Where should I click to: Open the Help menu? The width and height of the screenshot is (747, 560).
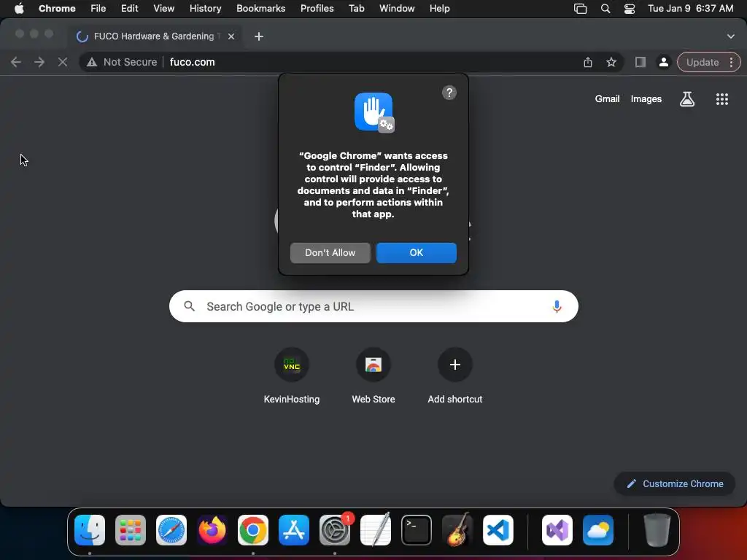pyautogui.click(x=439, y=9)
